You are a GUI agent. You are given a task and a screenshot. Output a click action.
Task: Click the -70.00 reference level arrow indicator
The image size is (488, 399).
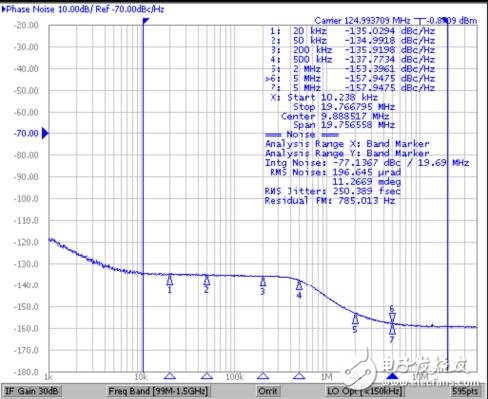coord(45,133)
